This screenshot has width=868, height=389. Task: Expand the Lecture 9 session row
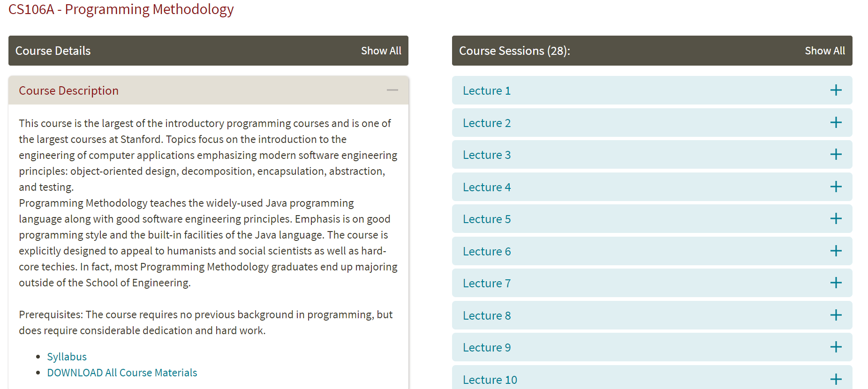pos(836,347)
